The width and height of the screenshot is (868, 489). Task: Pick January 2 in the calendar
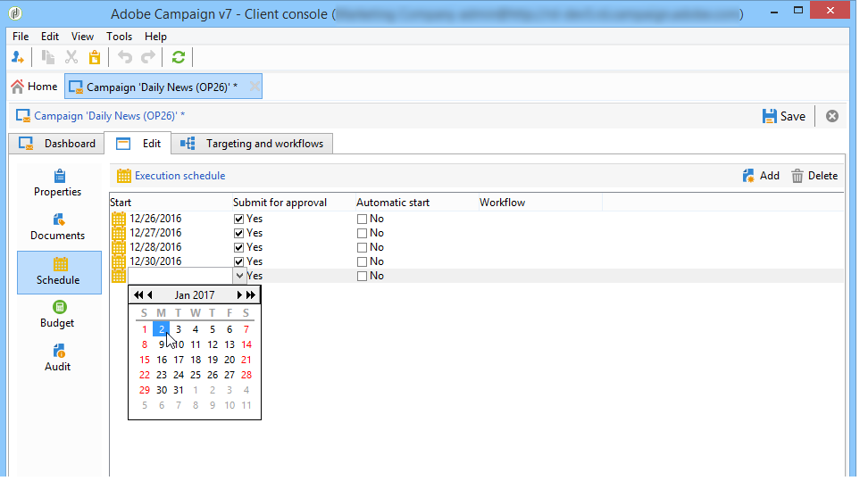pyautogui.click(x=161, y=329)
